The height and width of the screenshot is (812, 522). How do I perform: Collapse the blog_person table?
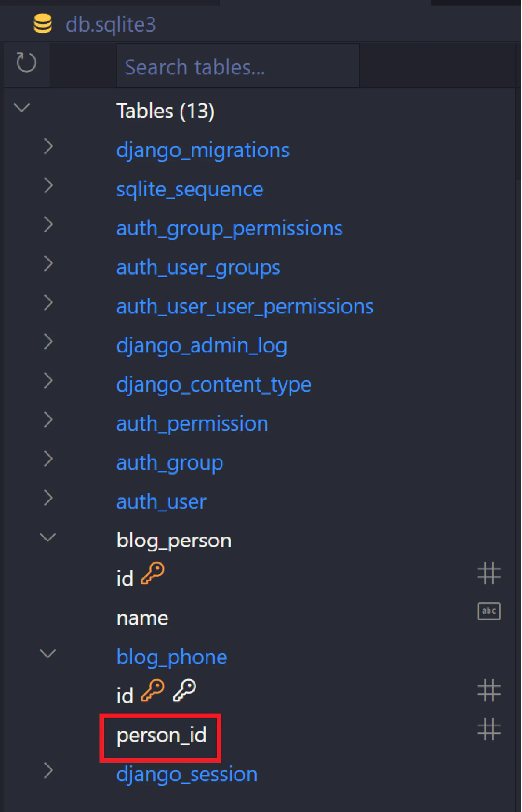coord(48,538)
